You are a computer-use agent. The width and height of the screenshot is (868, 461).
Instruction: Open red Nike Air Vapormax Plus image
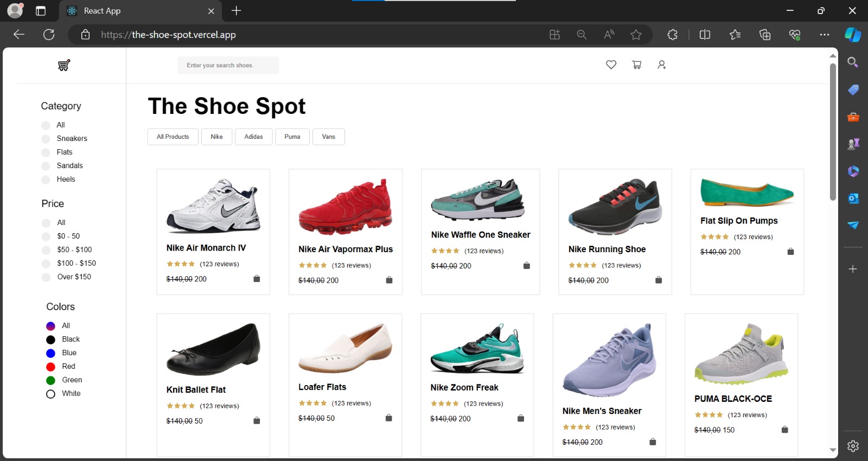(346, 207)
